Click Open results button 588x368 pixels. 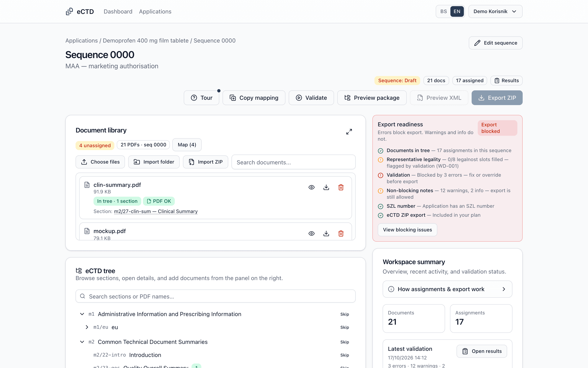482,351
